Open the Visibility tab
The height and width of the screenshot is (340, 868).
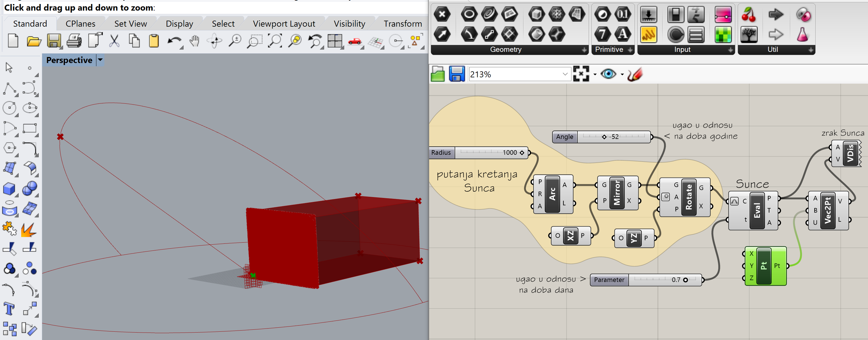point(349,23)
